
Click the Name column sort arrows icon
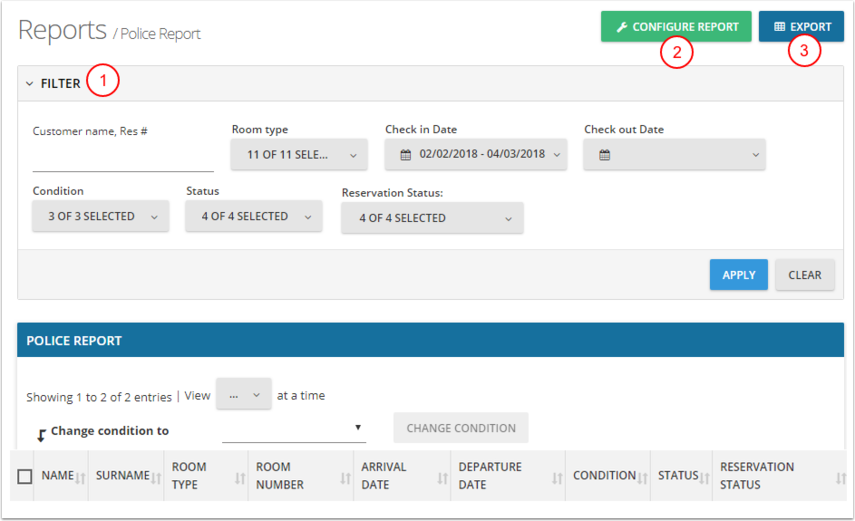(x=81, y=478)
